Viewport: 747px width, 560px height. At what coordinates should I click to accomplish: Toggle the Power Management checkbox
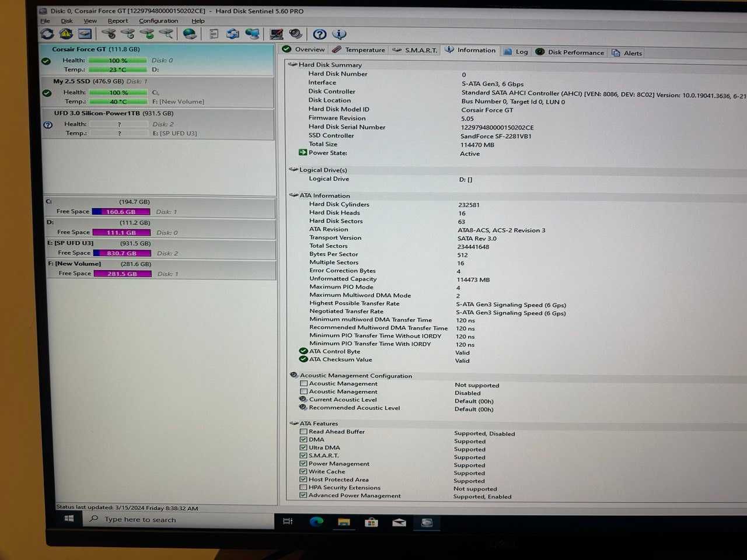(303, 464)
